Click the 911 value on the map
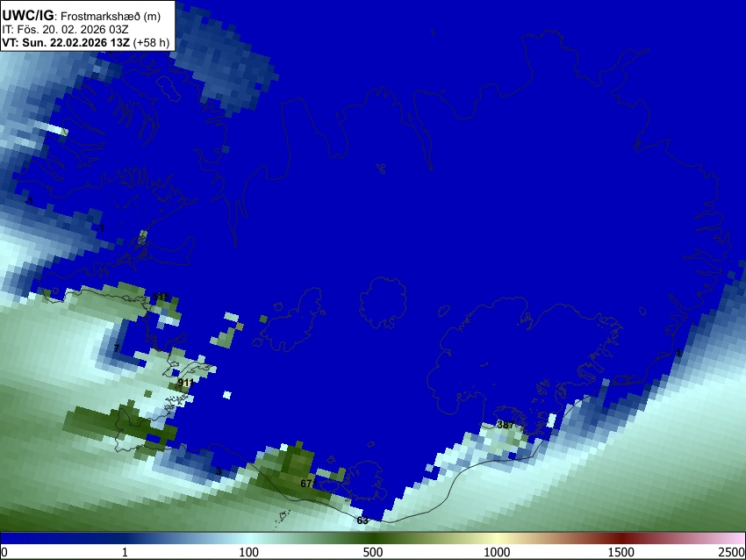 pyautogui.click(x=185, y=383)
